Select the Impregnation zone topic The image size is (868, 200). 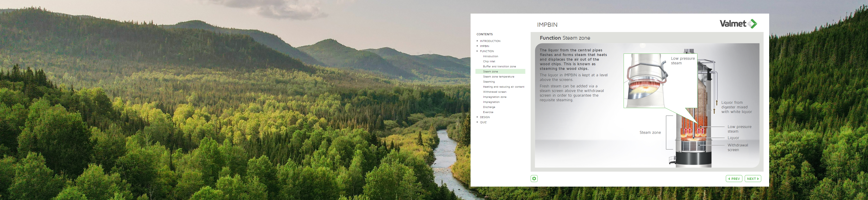click(494, 97)
